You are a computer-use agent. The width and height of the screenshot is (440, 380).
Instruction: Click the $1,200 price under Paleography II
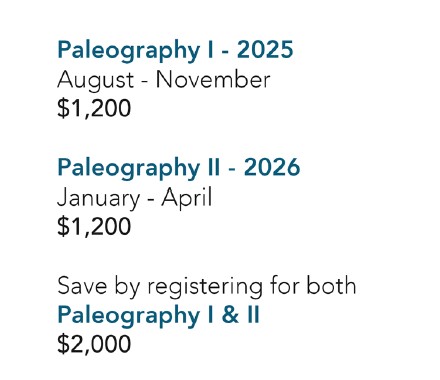pyautogui.click(x=94, y=226)
